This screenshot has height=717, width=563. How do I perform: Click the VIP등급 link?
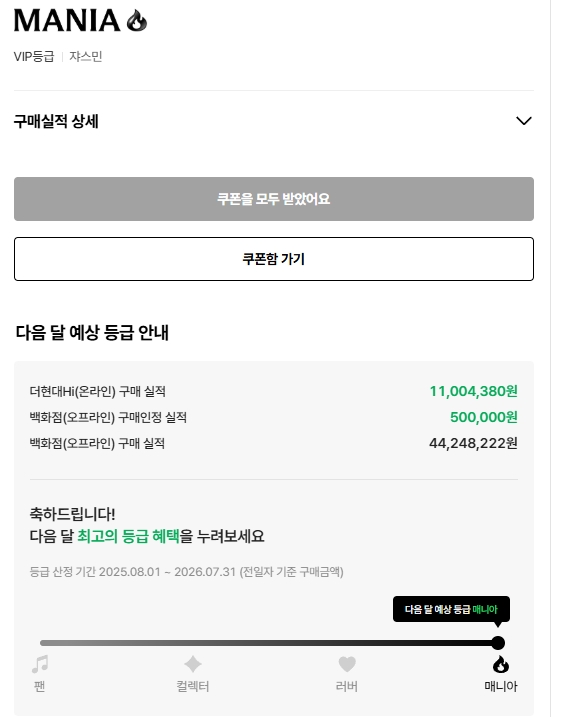[34, 57]
